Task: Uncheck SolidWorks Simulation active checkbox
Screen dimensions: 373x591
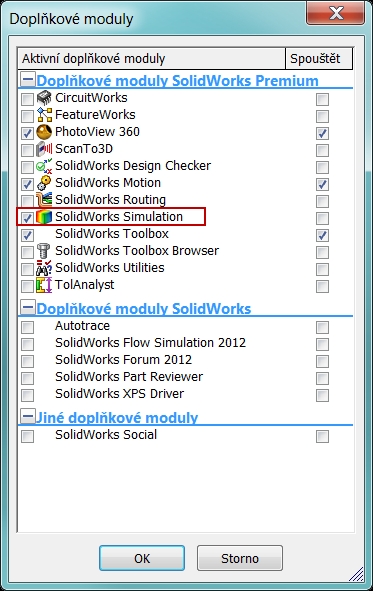Action: [x=27, y=218]
